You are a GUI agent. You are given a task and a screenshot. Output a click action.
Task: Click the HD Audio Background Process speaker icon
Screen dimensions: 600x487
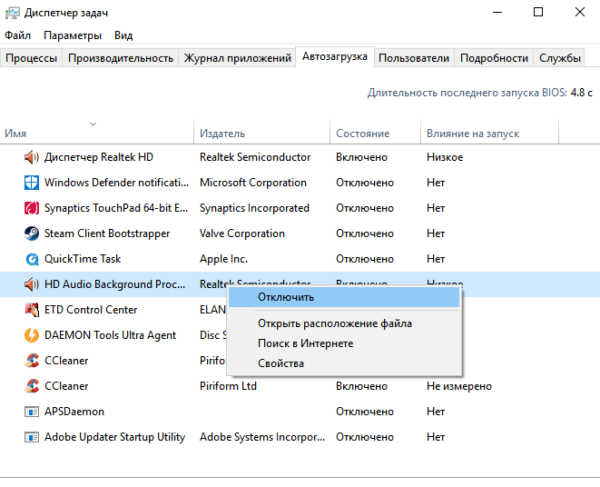(31, 284)
